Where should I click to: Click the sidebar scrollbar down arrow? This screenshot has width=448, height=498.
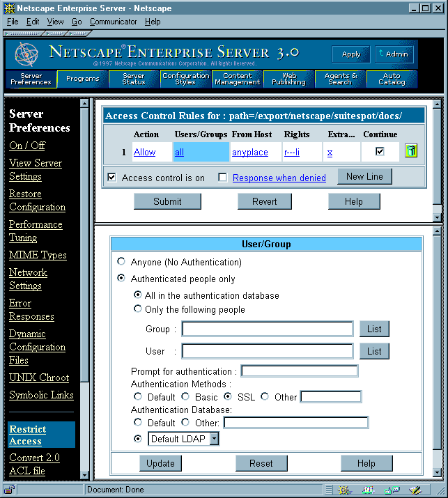[x=84, y=475]
